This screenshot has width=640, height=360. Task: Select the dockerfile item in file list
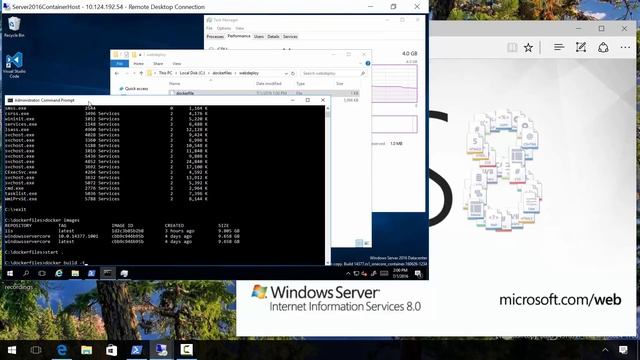click(x=264, y=93)
